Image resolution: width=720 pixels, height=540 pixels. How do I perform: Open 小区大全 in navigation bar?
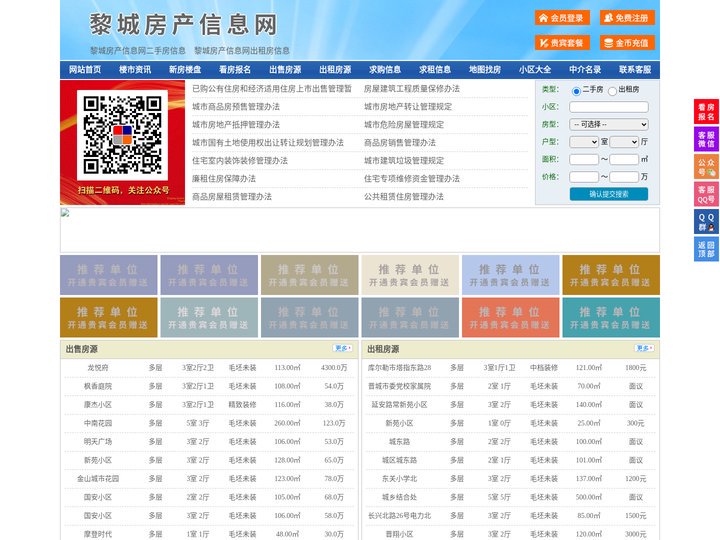[535, 70]
